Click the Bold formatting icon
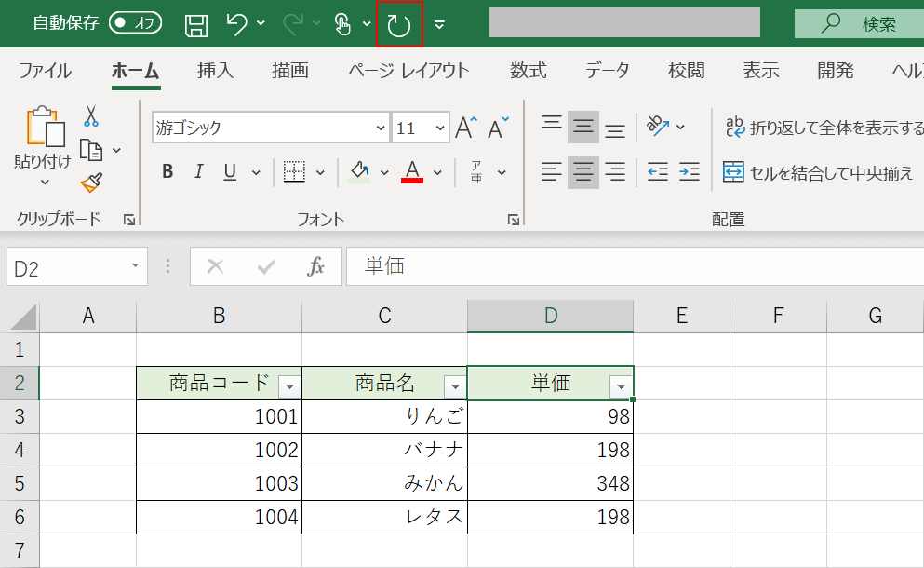Image resolution: width=924 pixels, height=568 pixels. (167, 172)
